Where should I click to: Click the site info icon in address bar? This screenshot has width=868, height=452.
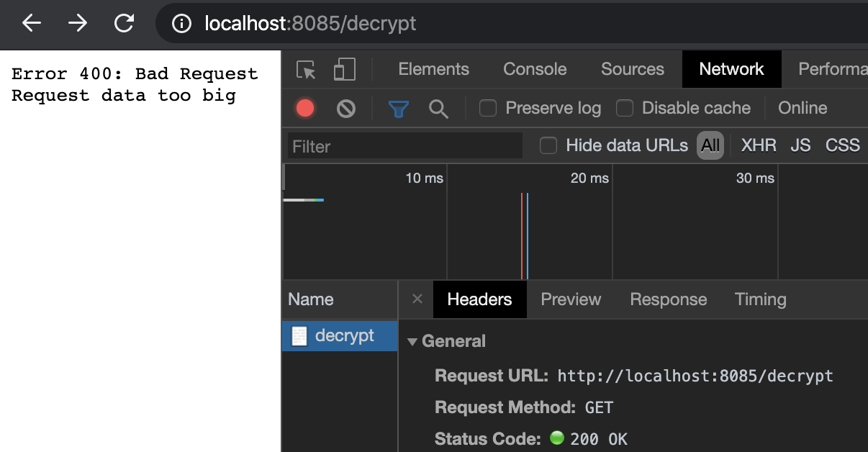pos(179,23)
